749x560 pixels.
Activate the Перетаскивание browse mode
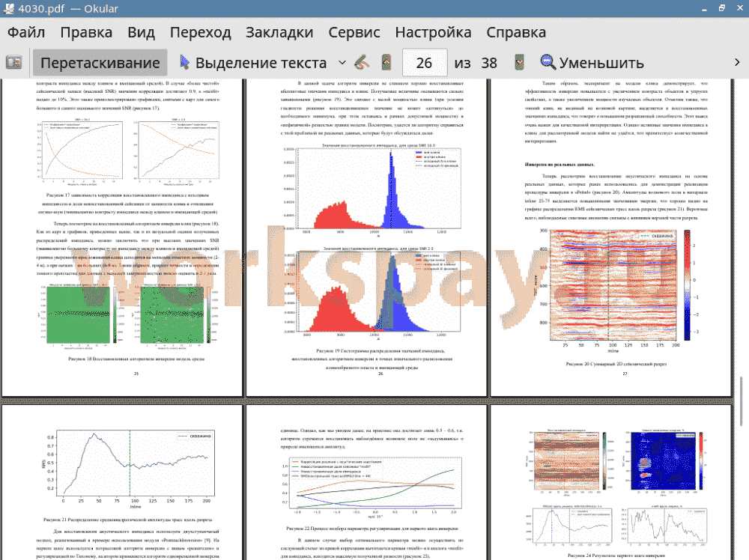pyautogui.click(x=100, y=63)
